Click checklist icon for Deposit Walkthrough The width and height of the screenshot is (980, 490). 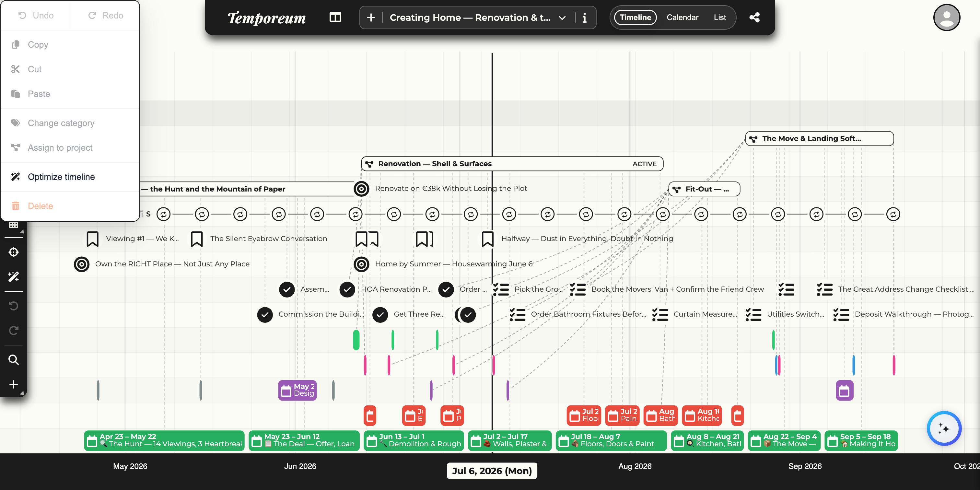pyautogui.click(x=841, y=315)
